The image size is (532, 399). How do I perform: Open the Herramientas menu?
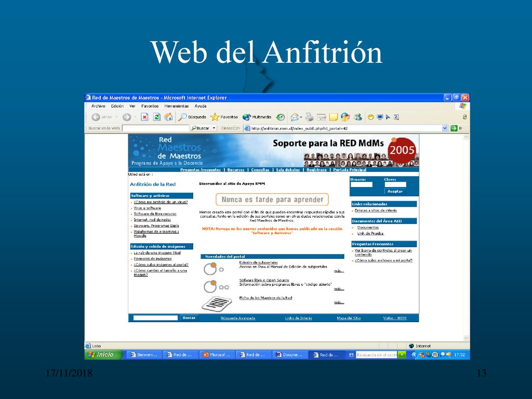pyautogui.click(x=177, y=106)
